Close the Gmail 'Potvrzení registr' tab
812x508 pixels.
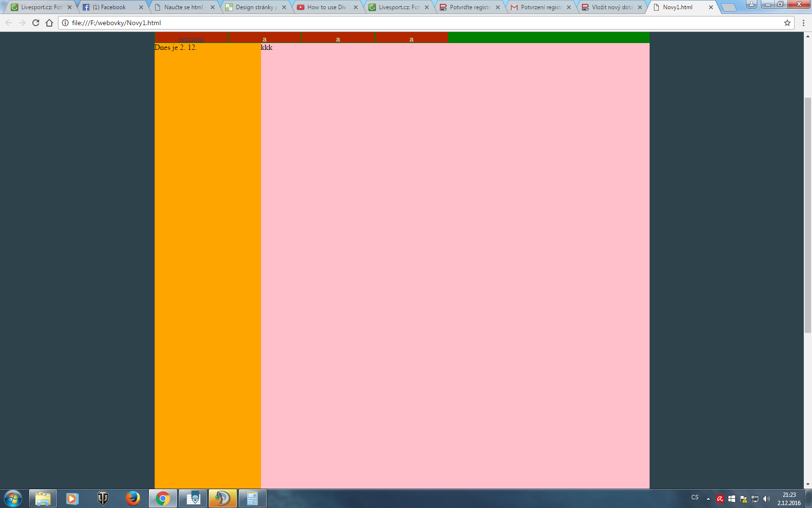click(569, 7)
